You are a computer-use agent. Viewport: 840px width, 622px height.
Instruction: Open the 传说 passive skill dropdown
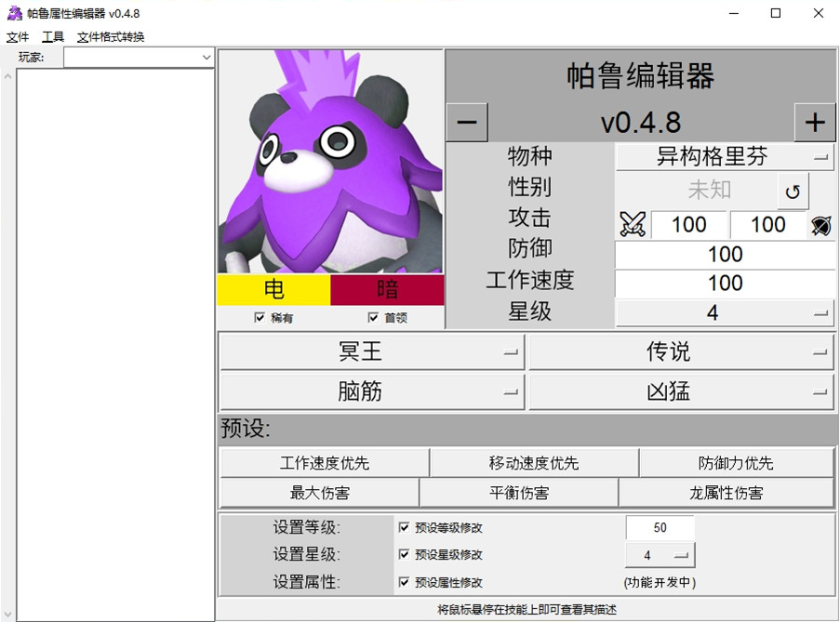681,351
